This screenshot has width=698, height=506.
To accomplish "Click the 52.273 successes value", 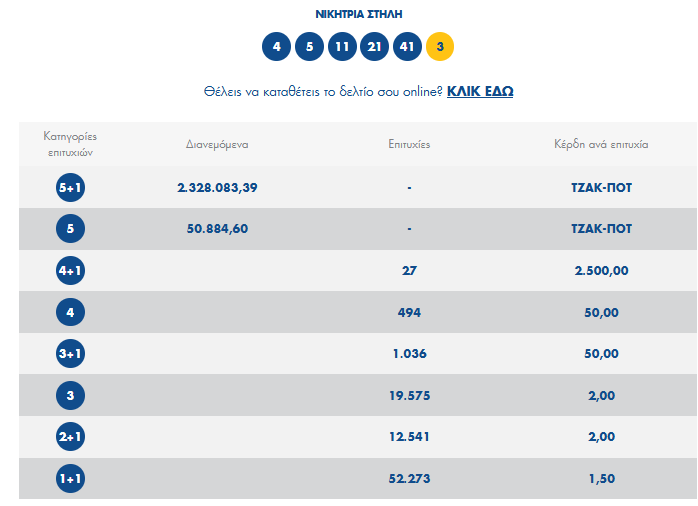I will pyautogui.click(x=409, y=478).
